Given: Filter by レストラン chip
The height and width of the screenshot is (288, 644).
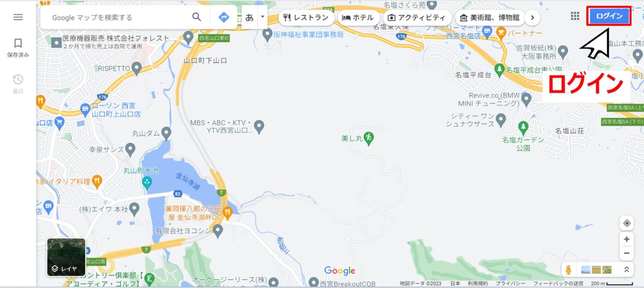Looking at the screenshot, I should tap(306, 18).
